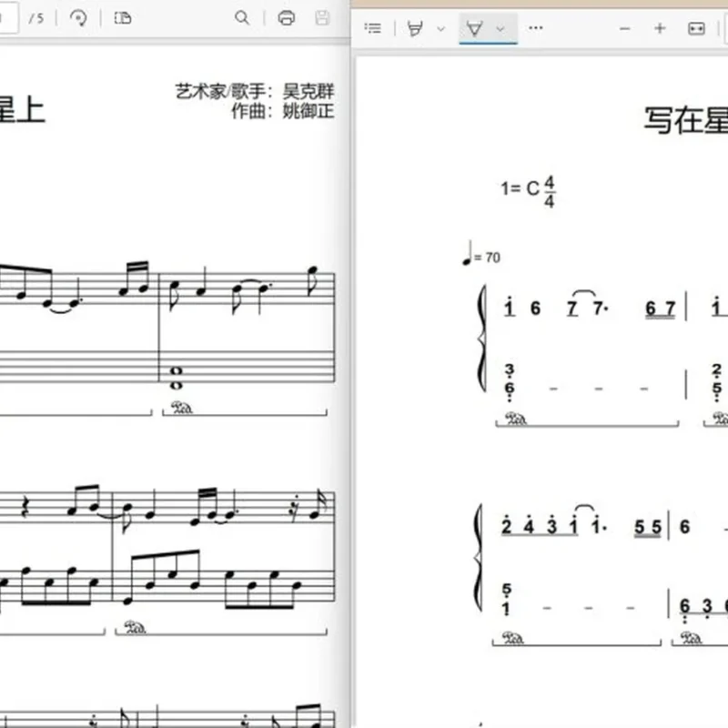This screenshot has height=728, width=728.
Task: Print the sheet music document
Action: [x=287, y=18]
